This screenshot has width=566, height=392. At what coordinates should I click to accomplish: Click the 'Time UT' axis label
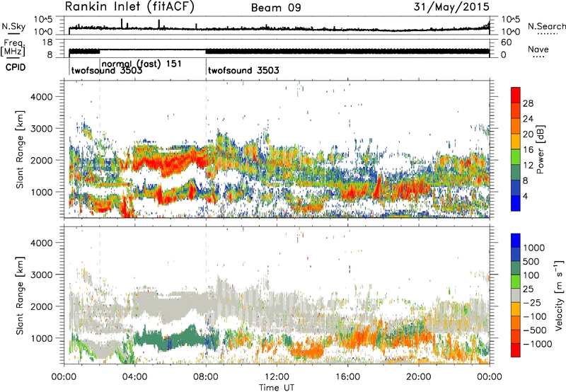[x=277, y=388]
